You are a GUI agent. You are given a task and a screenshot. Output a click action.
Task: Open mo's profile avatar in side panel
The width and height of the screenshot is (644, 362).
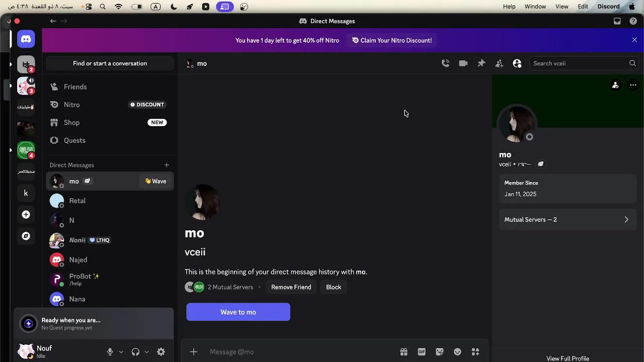(517, 124)
